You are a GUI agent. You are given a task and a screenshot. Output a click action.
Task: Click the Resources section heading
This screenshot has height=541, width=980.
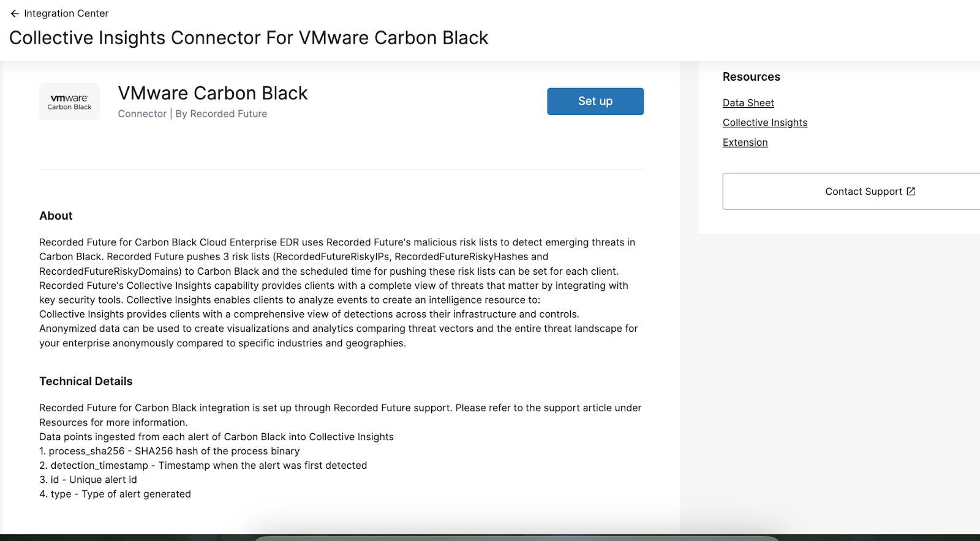[751, 77]
